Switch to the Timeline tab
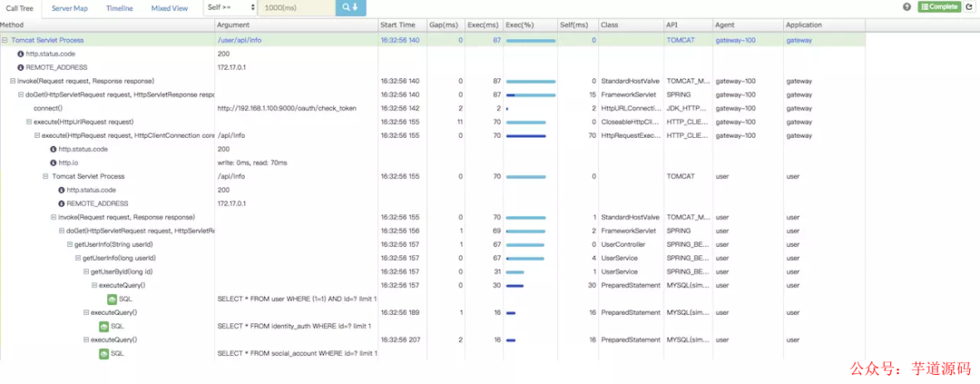Screen dimensions: 980x384 [120, 8]
